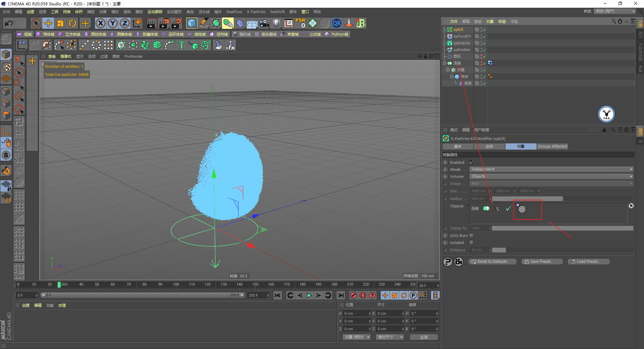
Task: Click the Load Preset... button
Action: click(x=589, y=261)
